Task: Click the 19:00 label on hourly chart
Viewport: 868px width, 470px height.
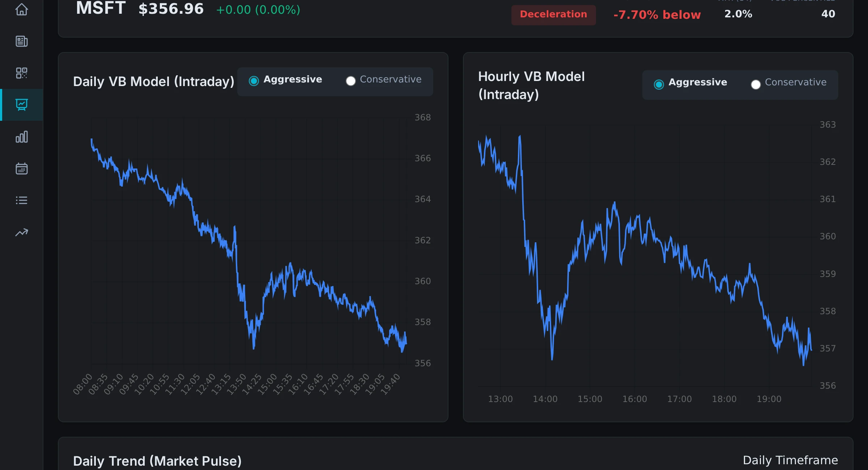Action: click(769, 399)
